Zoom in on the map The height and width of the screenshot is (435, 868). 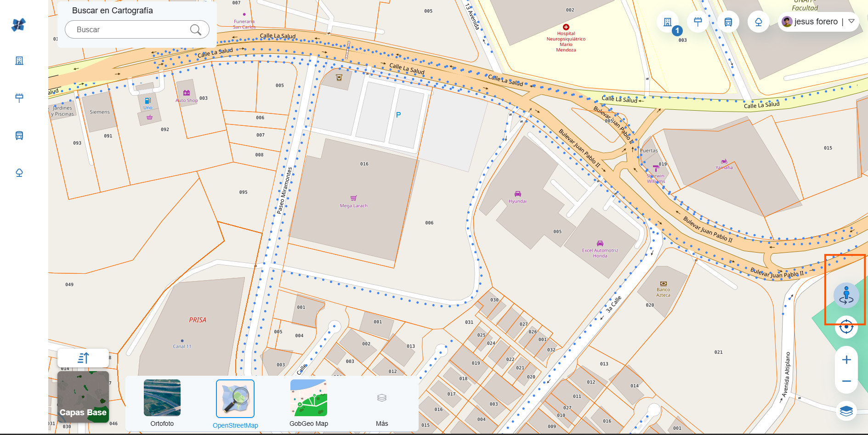pyautogui.click(x=846, y=360)
